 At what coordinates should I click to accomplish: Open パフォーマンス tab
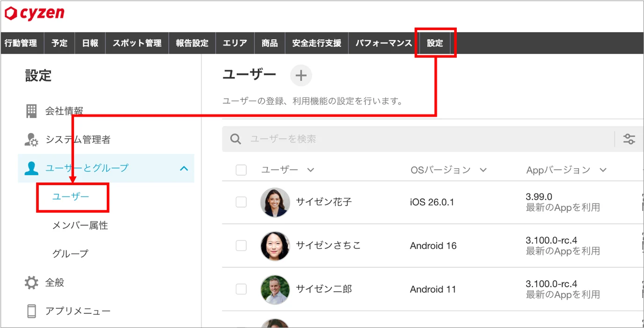point(384,43)
